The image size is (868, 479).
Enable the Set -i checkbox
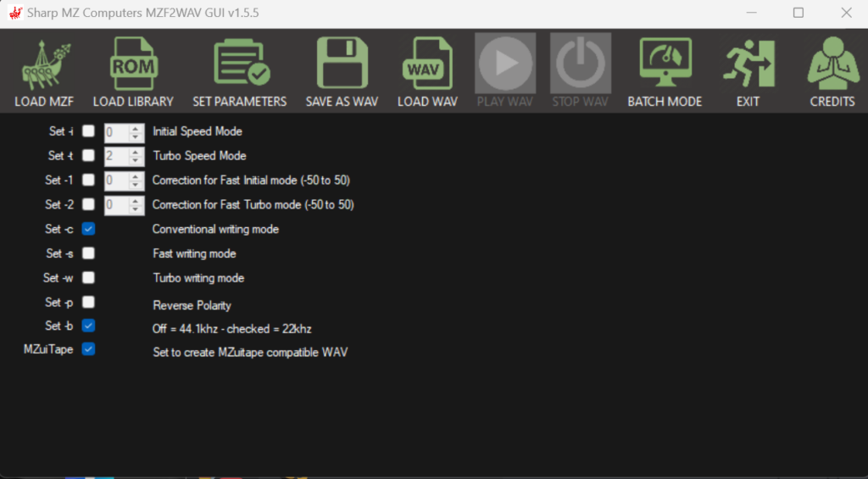point(88,131)
